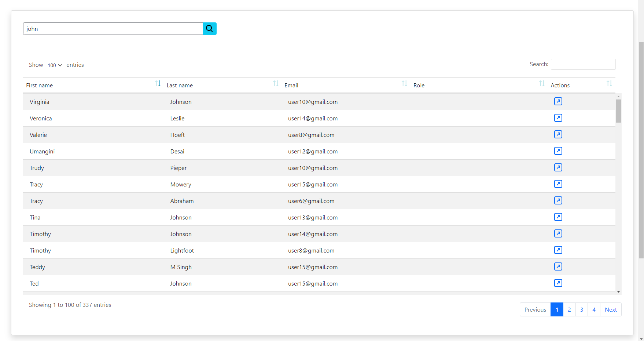Sort by Email column arrows
This screenshot has height=341, width=644.
click(405, 84)
